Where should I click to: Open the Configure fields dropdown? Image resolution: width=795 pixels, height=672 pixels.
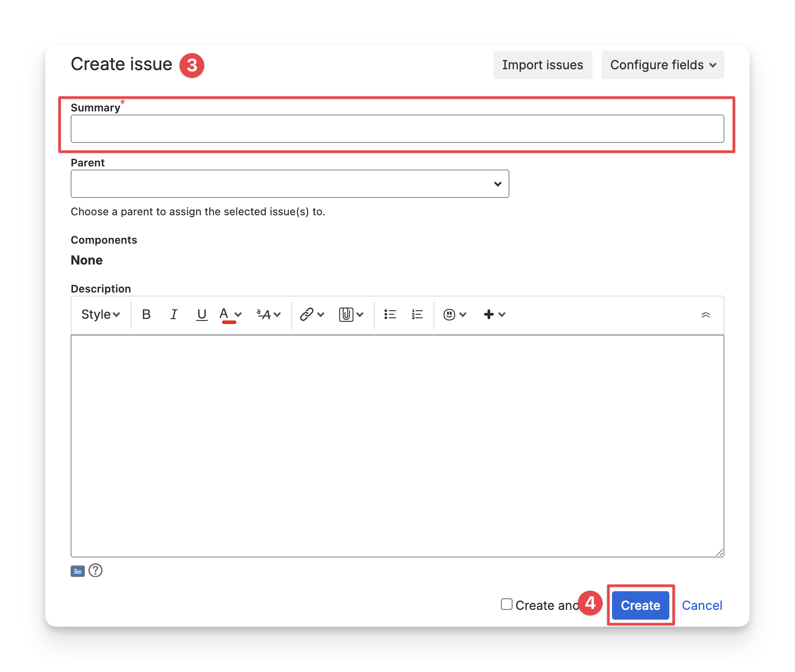pyautogui.click(x=662, y=65)
